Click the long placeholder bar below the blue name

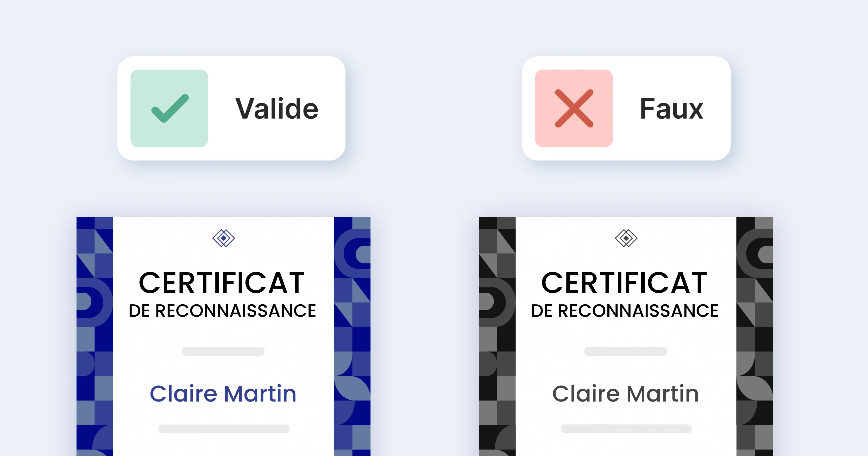tap(224, 429)
